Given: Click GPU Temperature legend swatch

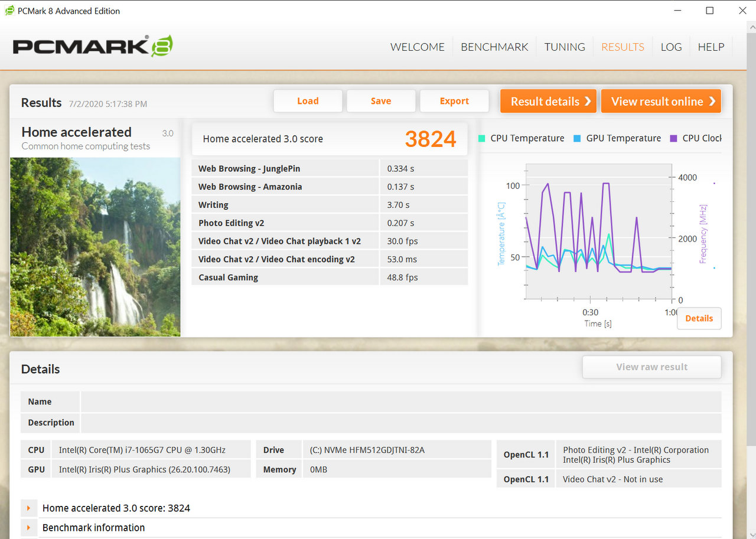Looking at the screenshot, I should tap(577, 138).
